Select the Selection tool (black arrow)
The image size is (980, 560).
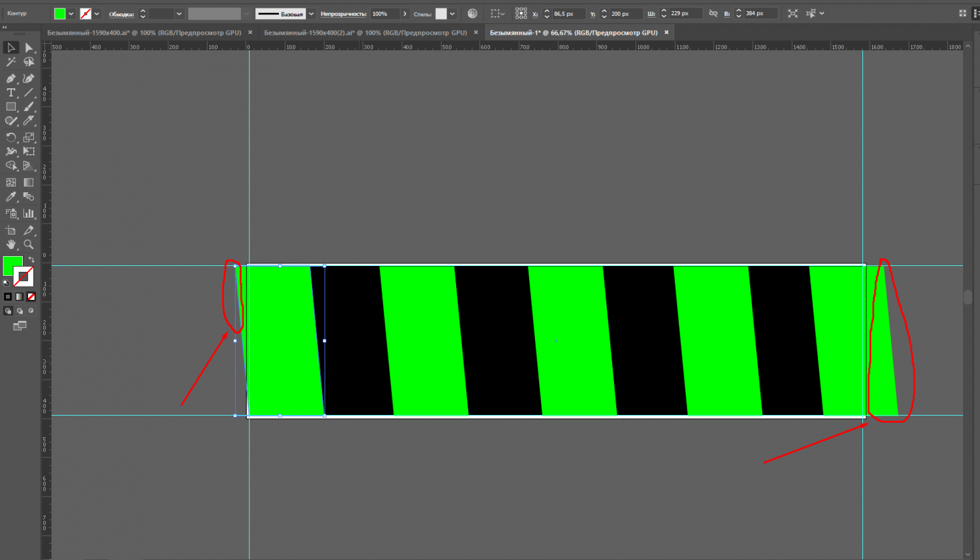click(x=11, y=48)
